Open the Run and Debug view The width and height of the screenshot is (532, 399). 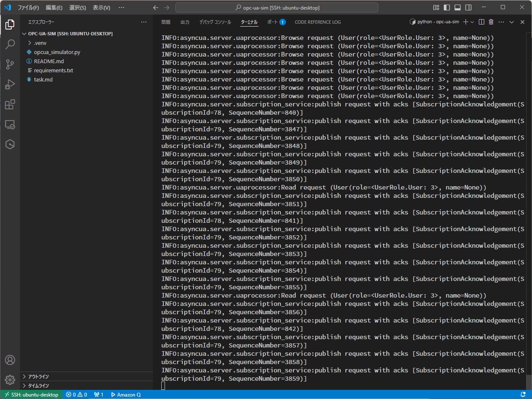point(10,84)
